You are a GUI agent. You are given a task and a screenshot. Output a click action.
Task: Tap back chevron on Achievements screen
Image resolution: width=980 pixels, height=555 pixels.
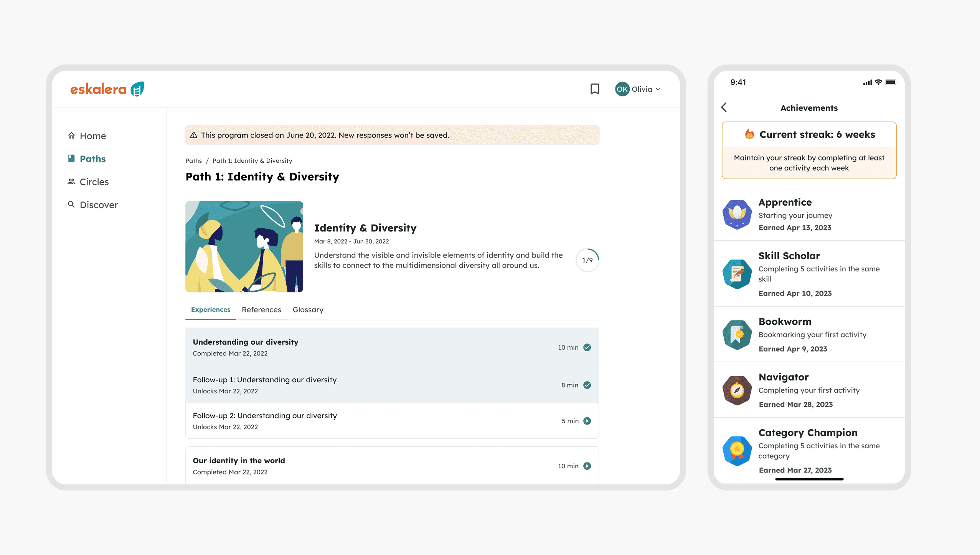tap(724, 107)
